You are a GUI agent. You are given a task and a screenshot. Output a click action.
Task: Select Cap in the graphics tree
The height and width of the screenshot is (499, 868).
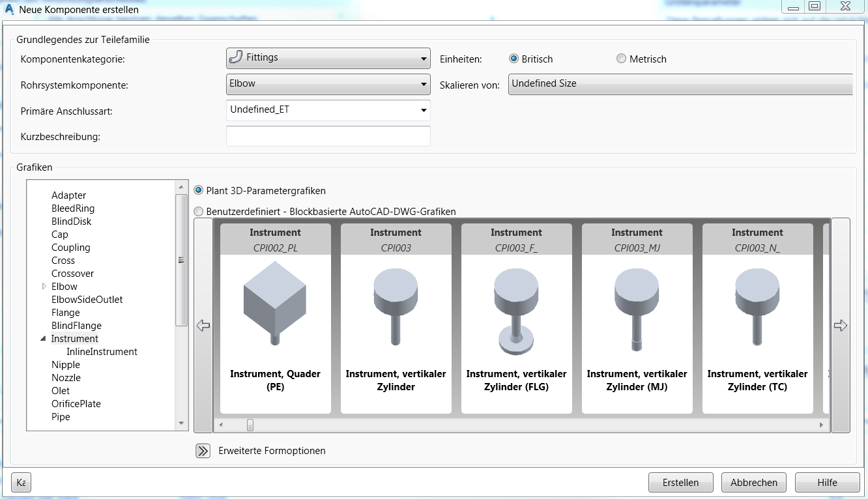pyautogui.click(x=60, y=235)
